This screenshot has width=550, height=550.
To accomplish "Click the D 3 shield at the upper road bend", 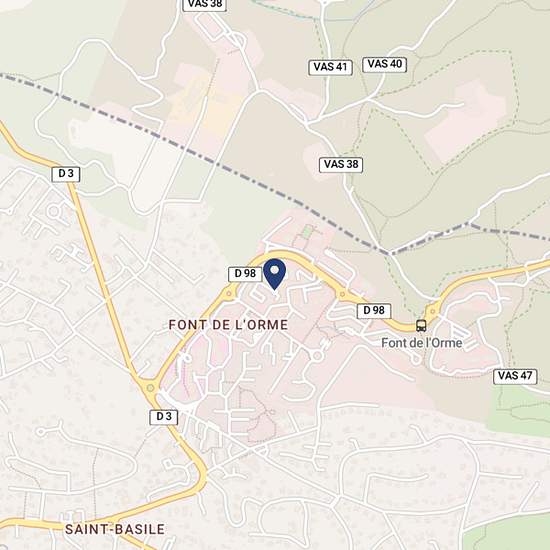I will click(66, 174).
